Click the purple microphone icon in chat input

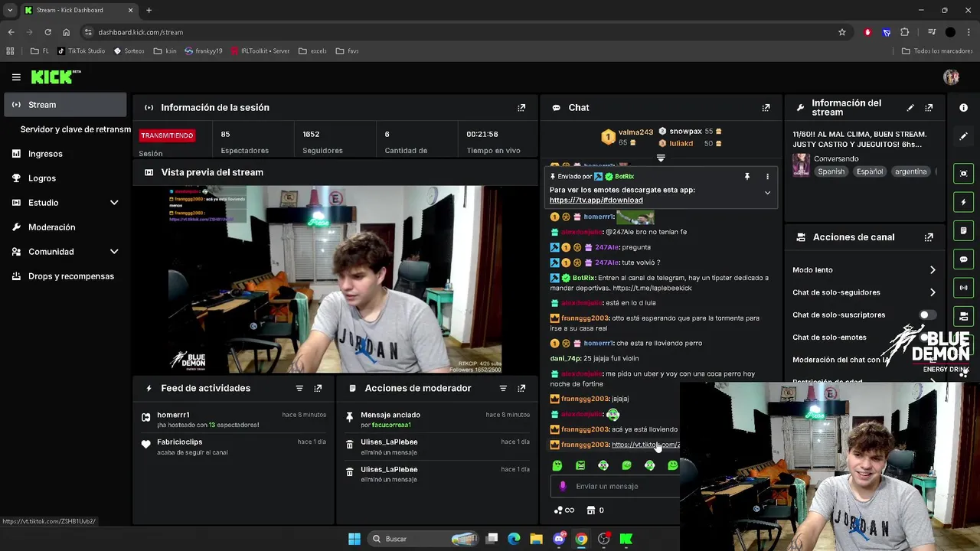[x=563, y=486]
